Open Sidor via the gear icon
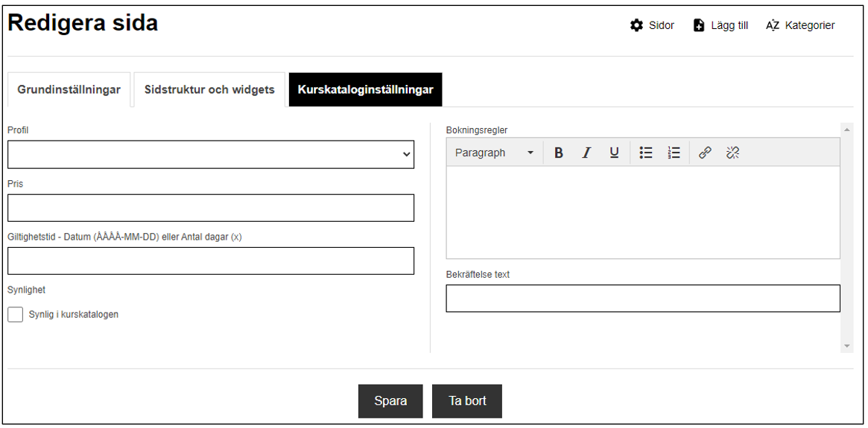The height and width of the screenshot is (428, 868). pos(636,25)
